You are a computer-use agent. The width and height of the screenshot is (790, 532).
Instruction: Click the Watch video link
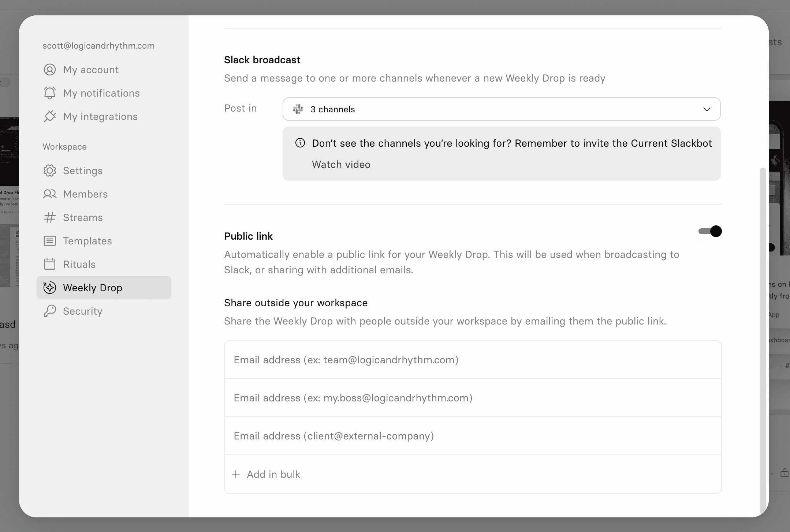click(x=341, y=165)
